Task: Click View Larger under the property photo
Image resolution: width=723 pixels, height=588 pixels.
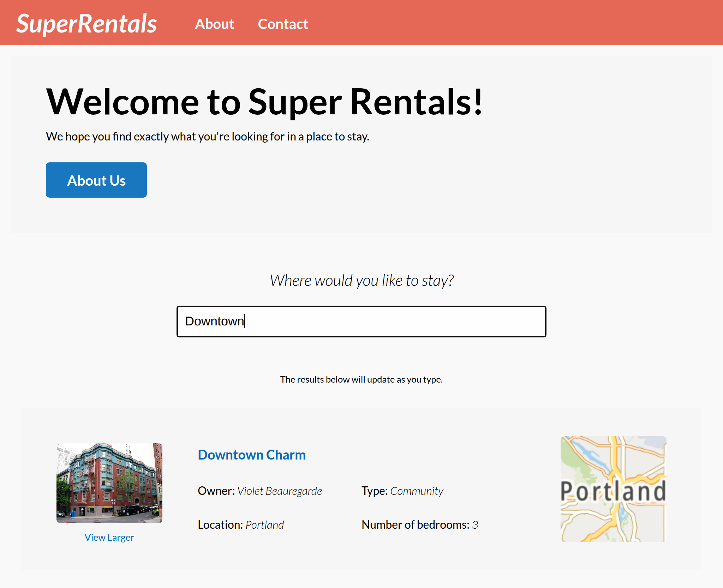Action: point(109,537)
